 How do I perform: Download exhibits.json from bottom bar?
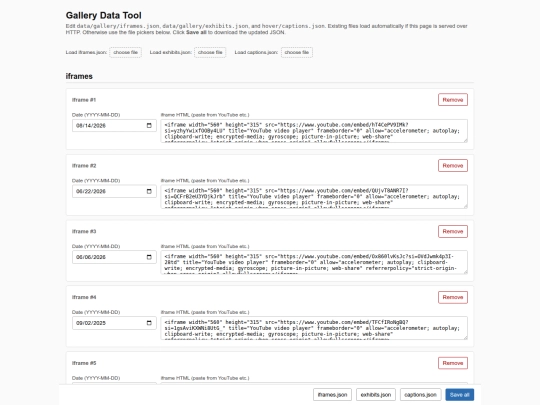coord(376,395)
